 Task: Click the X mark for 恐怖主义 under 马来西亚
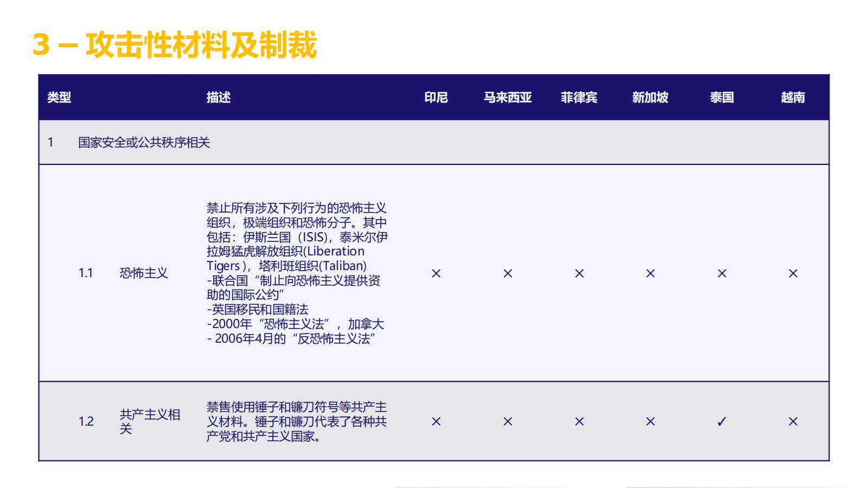coord(508,273)
